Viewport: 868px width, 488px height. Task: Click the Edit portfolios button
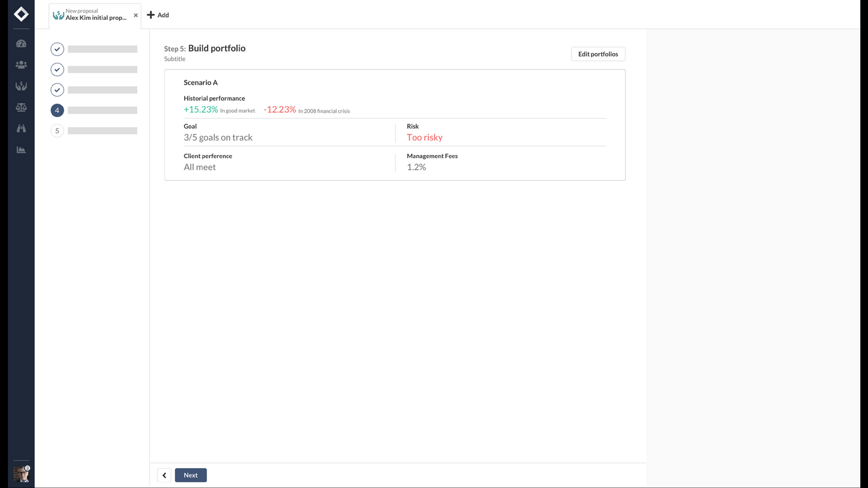coord(598,54)
